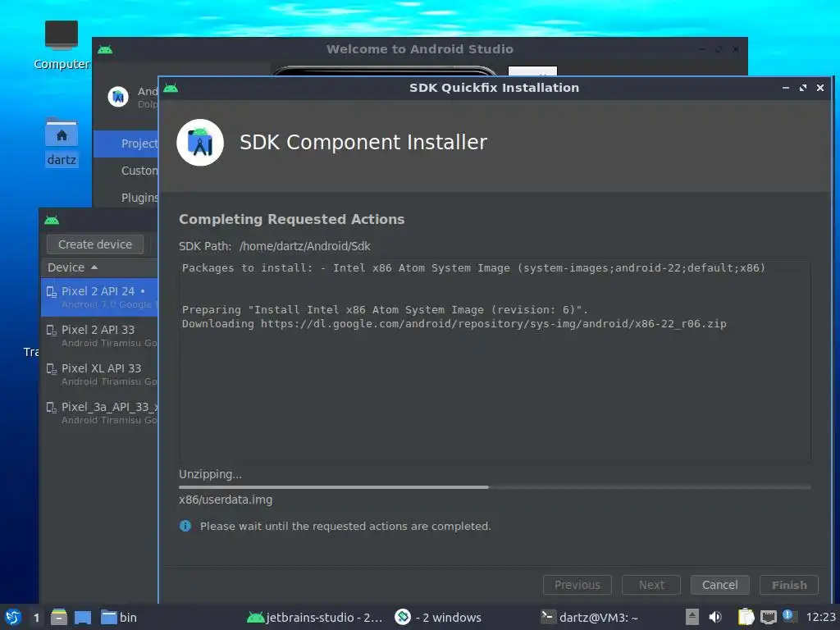Click the Android Studio logo in installer header

coord(200,143)
